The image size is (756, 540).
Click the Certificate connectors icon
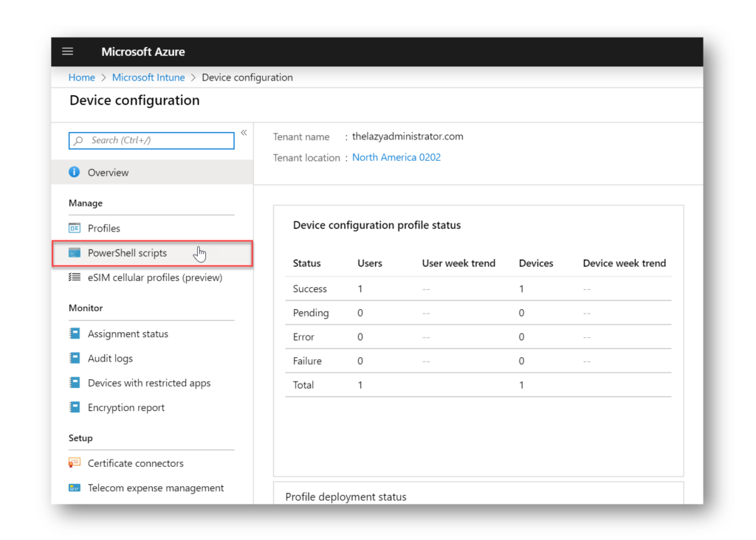[x=75, y=463]
